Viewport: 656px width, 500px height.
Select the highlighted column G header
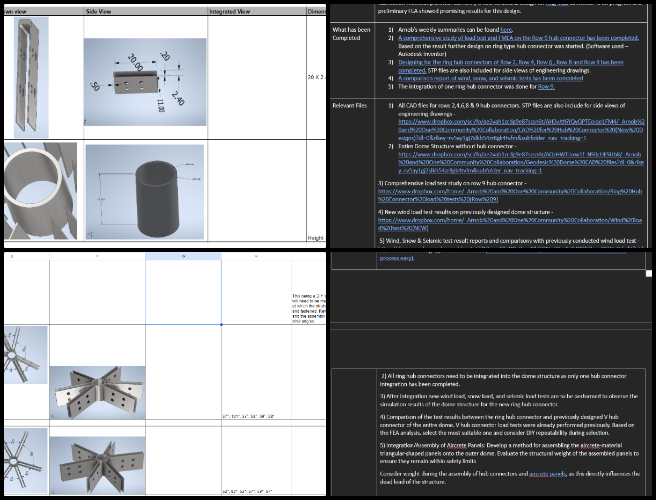pyautogui.click(x=183, y=256)
